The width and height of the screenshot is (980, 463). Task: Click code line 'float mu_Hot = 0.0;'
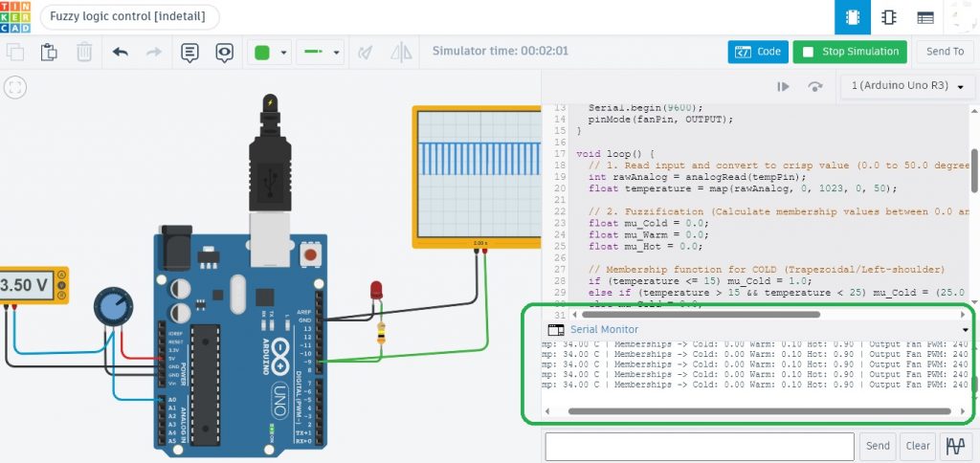click(645, 246)
